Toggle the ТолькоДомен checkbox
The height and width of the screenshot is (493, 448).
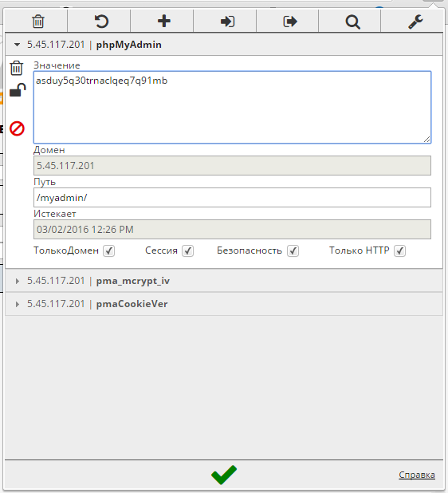(x=109, y=251)
